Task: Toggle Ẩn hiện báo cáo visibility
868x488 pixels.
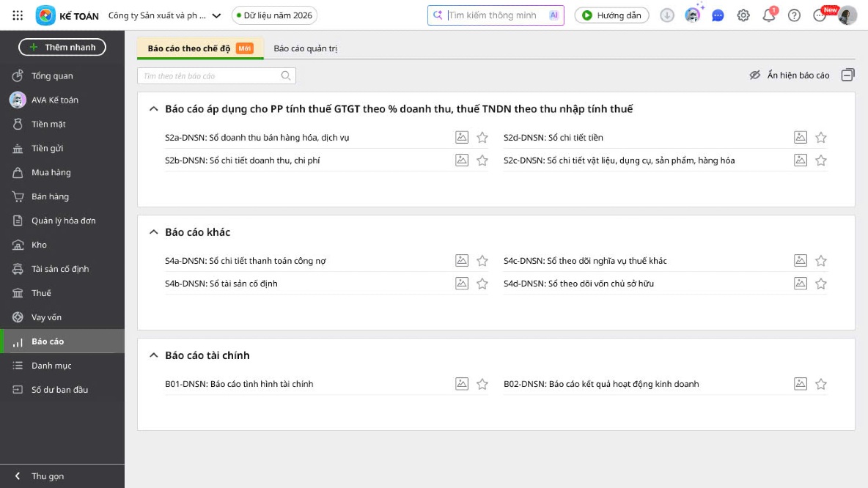Action: pos(790,75)
